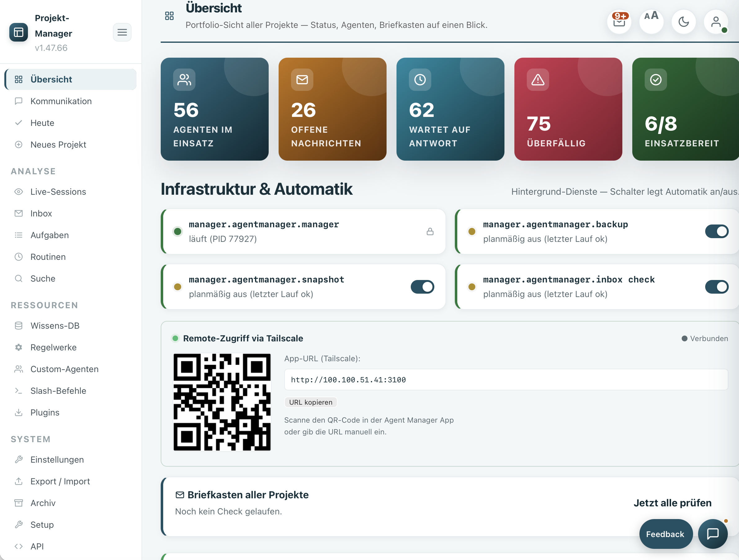Open Export / Import in the sidebar

click(70, 481)
